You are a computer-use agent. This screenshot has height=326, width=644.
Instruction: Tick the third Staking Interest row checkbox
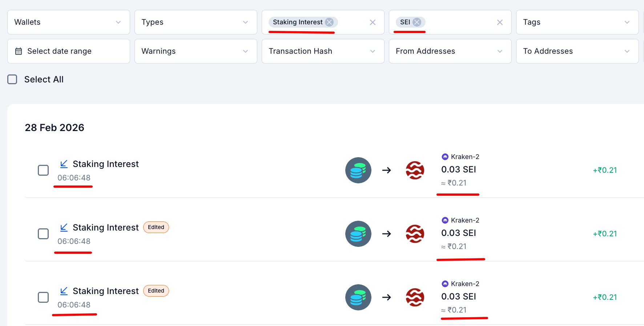pyautogui.click(x=43, y=297)
